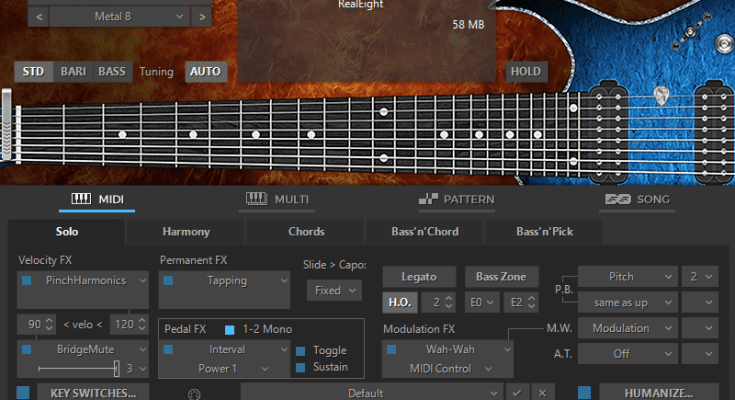Click the X icon beside Default preset

pyautogui.click(x=541, y=393)
